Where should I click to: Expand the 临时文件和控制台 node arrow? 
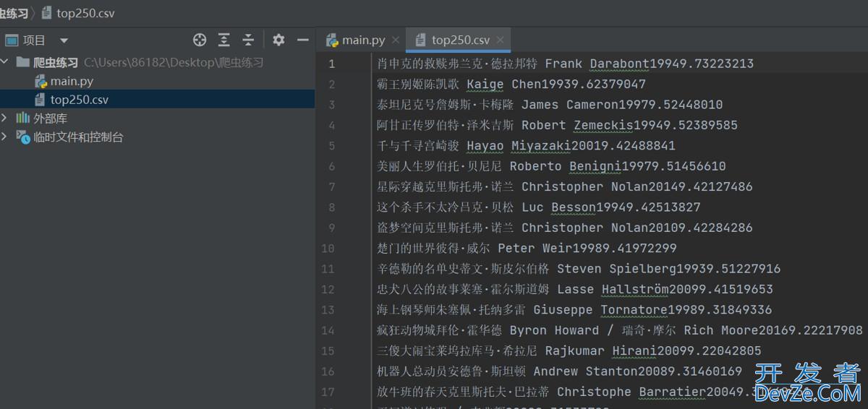[x=5, y=137]
